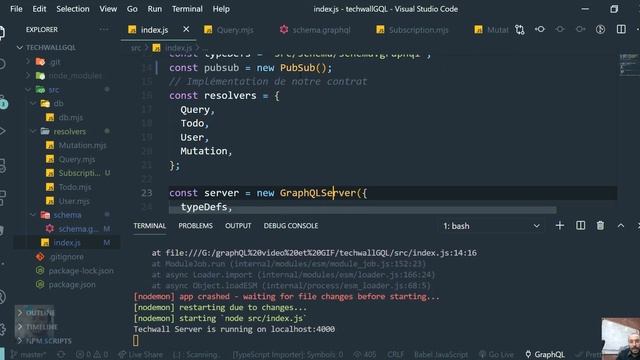Image resolution: width=640 pixels, height=360 pixels.
Task: Split the terminal
Action: tap(580, 226)
